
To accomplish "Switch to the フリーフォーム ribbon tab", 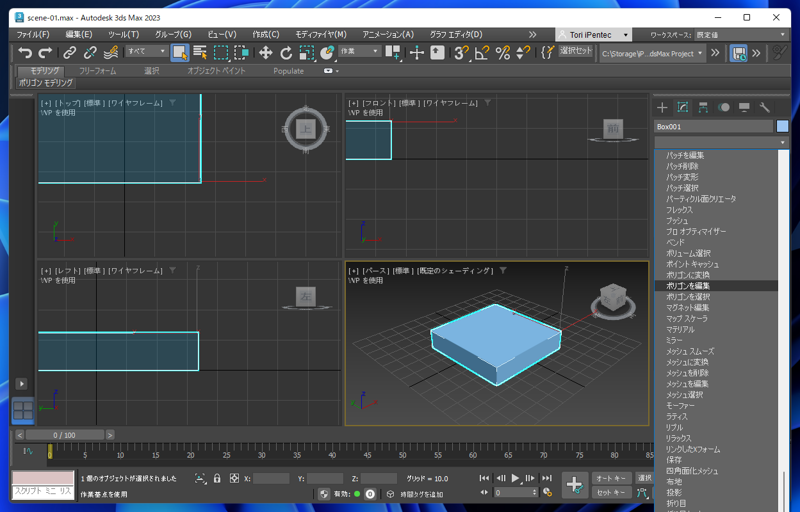I will [97, 71].
